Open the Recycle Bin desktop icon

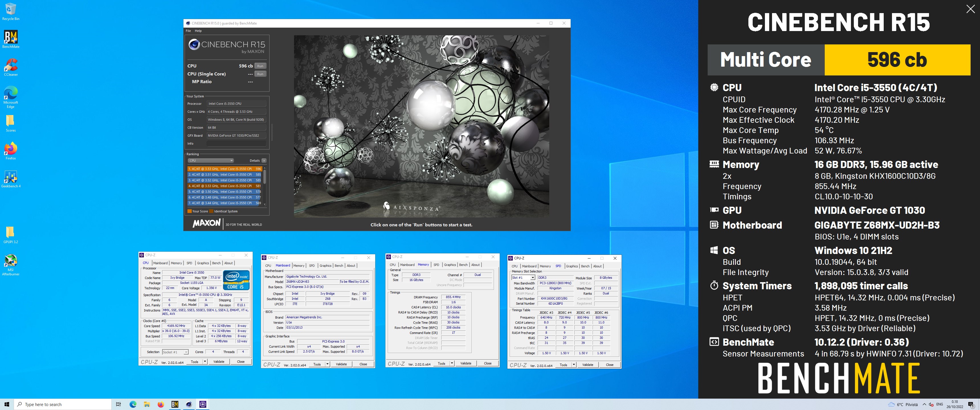[11, 11]
